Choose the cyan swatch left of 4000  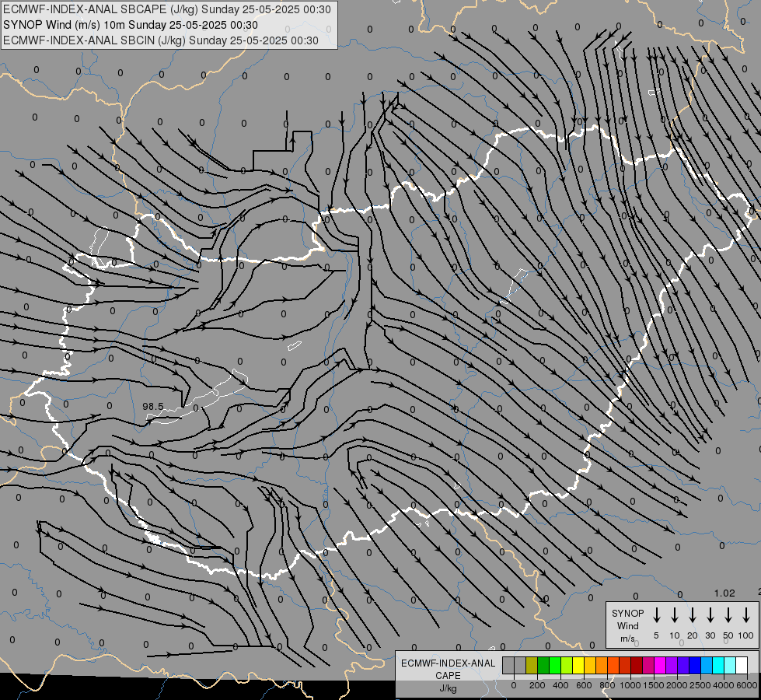718,665
